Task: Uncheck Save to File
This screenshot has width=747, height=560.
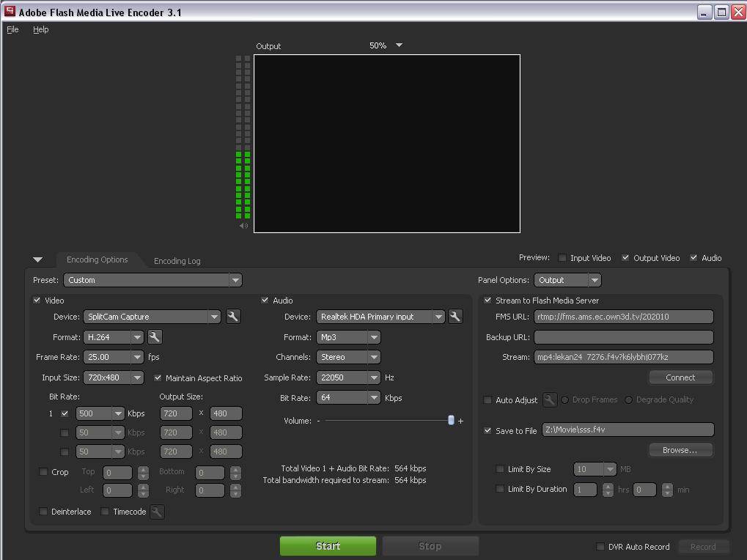Action: 487,430
